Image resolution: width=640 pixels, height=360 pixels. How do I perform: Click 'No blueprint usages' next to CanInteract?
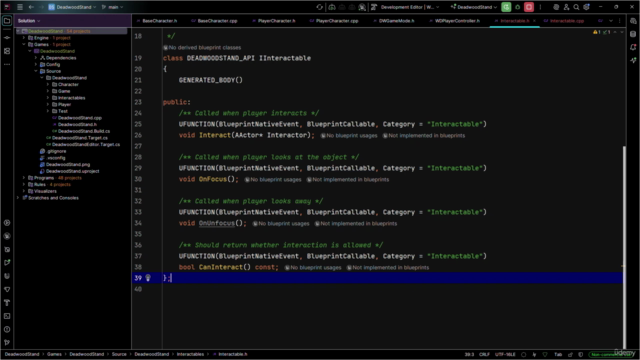point(313,268)
